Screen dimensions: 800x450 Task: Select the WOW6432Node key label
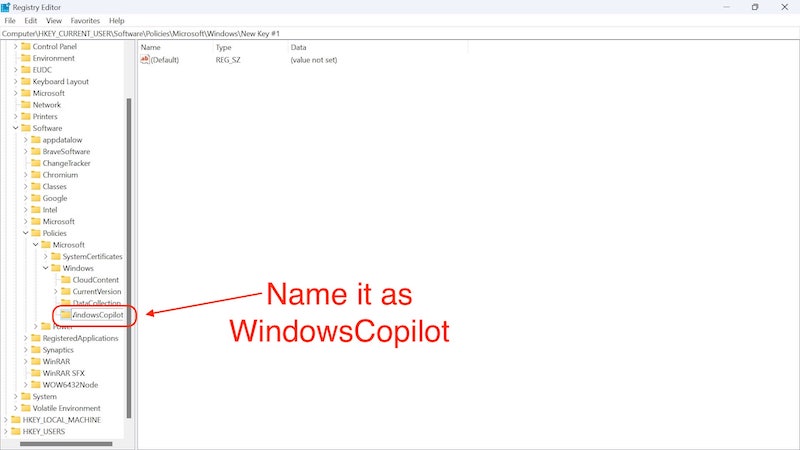tap(70, 385)
